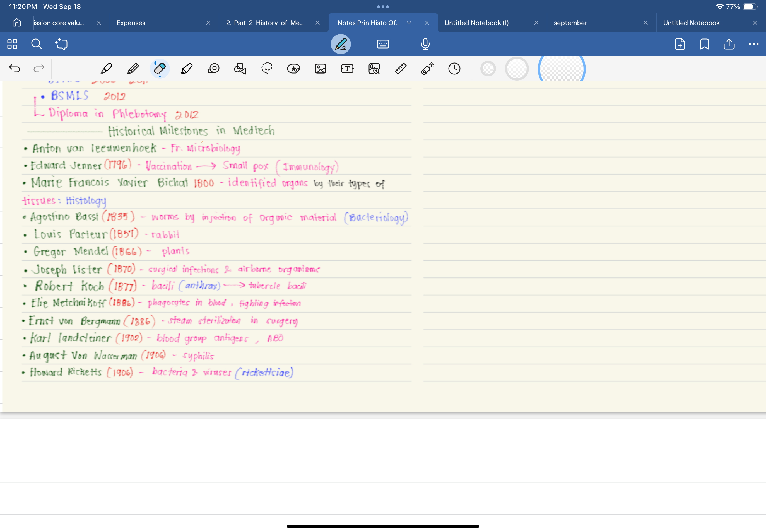
Task: Tap the multitasking three dots at top
Action: (383, 7)
